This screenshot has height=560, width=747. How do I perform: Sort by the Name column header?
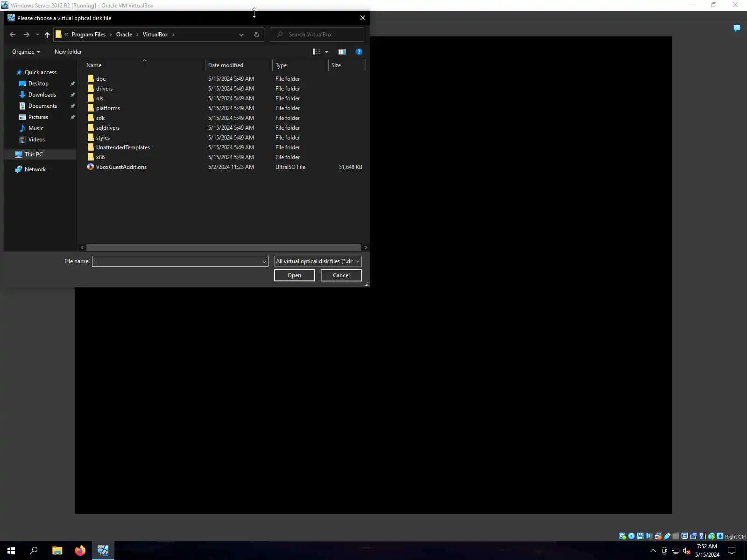(144, 65)
